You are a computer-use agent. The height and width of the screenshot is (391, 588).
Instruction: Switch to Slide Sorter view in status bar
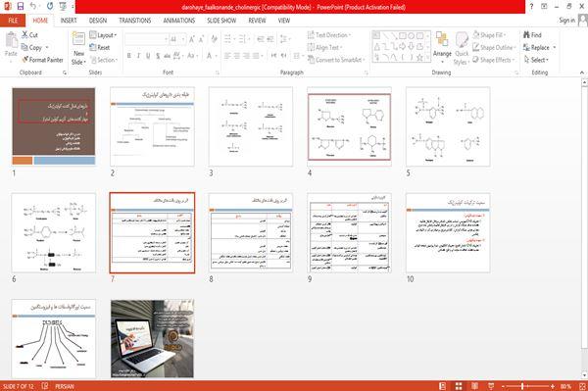pos(459,386)
